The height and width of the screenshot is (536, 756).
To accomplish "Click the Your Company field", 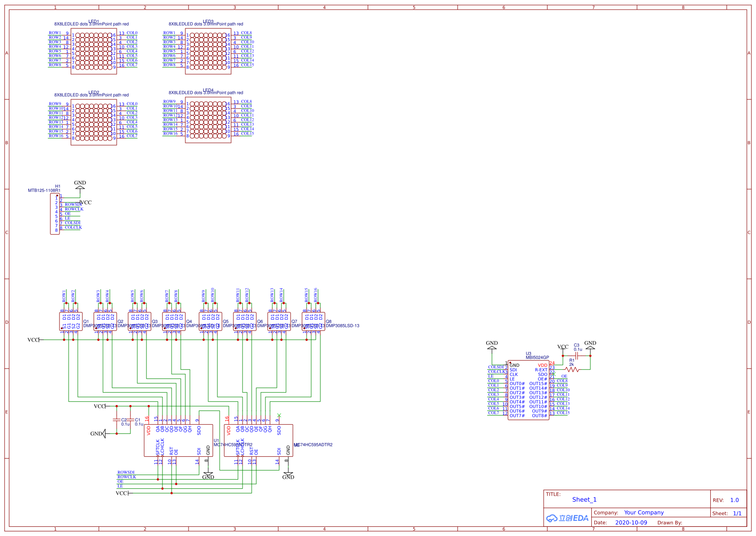I will coord(644,513).
